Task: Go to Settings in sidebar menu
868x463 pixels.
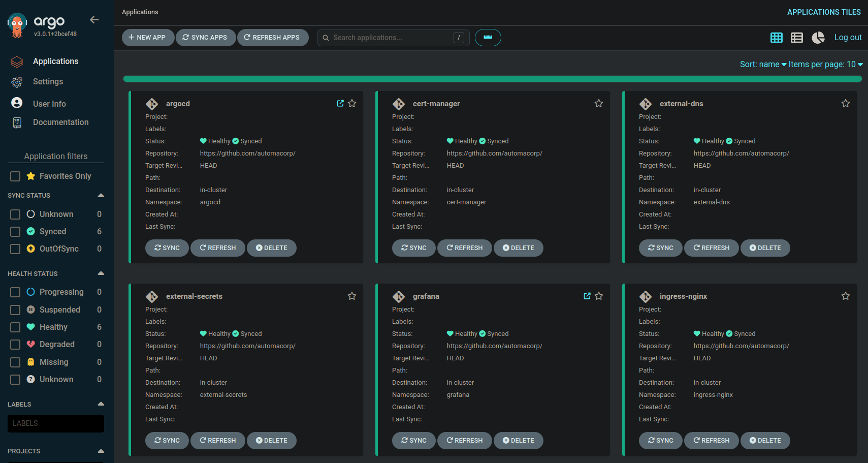Action: (48, 81)
